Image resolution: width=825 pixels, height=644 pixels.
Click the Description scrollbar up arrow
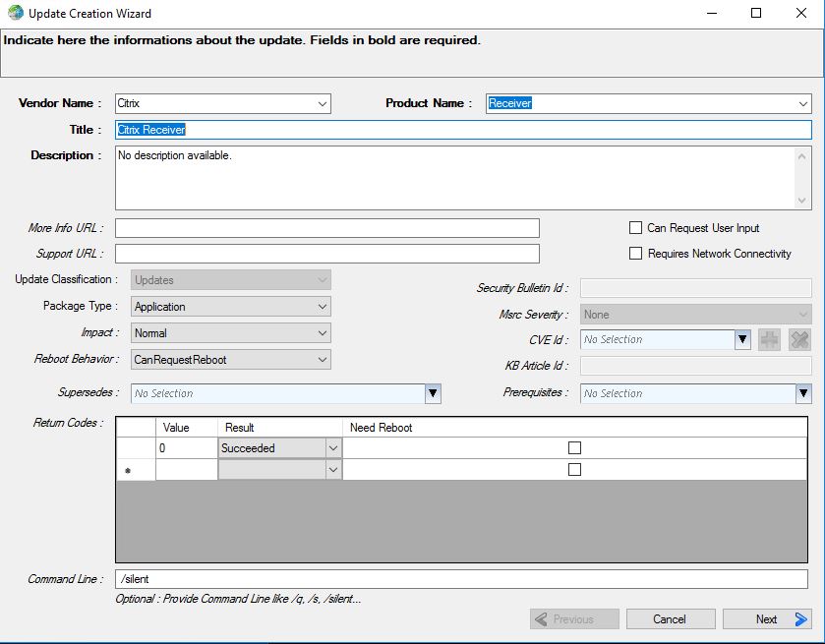pyautogui.click(x=801, y=156)
